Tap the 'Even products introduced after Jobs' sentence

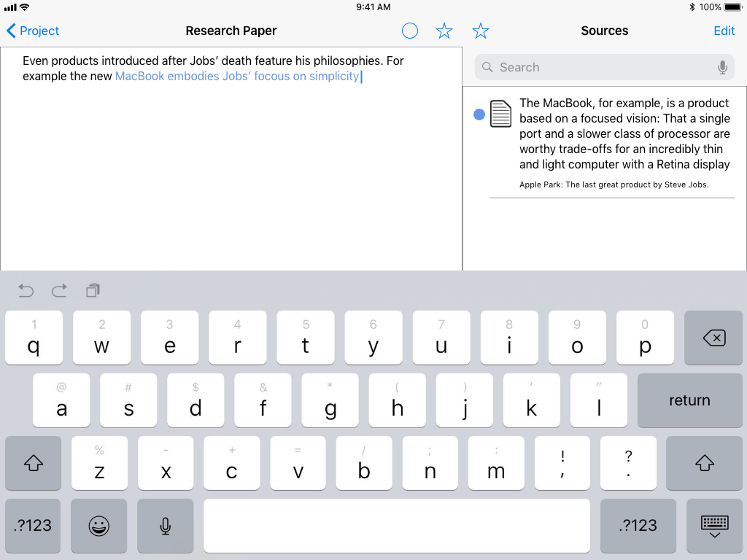(213, 61)
